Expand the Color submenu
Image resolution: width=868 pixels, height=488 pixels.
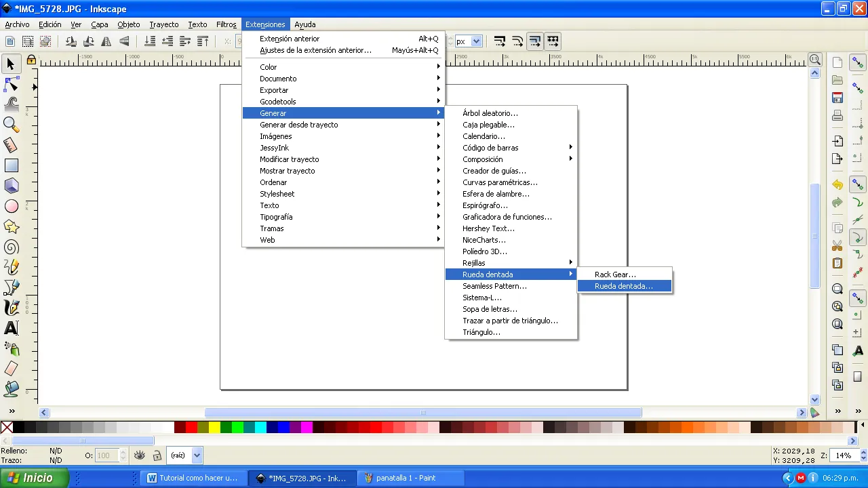[x=343, y=67]
